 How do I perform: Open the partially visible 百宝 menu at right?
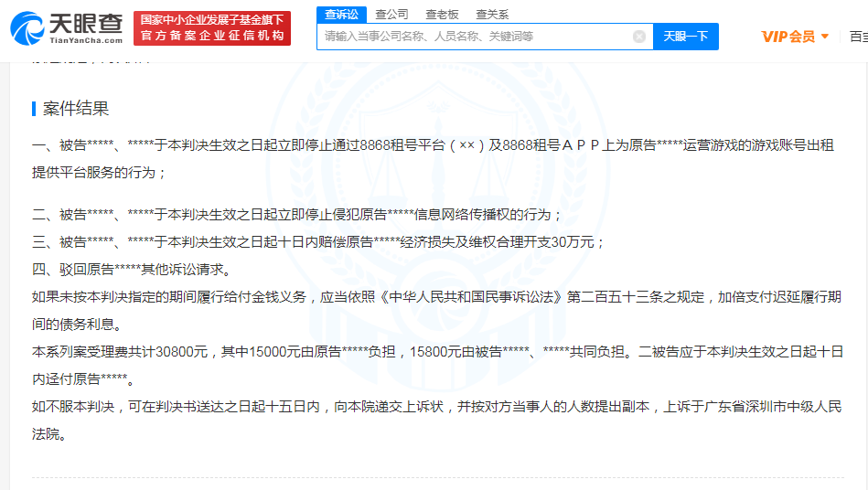coord(858,37)
